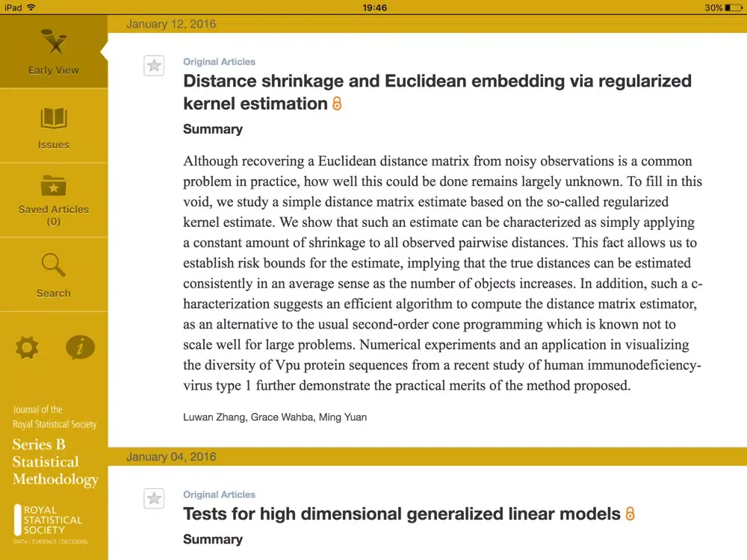Open Tests for high dimensional generalized linear models

(402, 514)
